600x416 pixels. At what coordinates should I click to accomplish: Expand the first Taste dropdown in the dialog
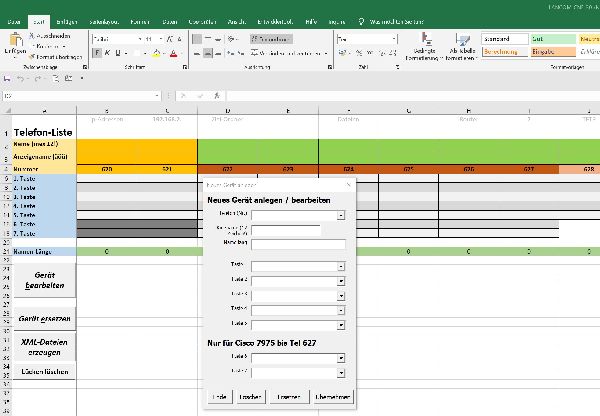click(341, 267)
